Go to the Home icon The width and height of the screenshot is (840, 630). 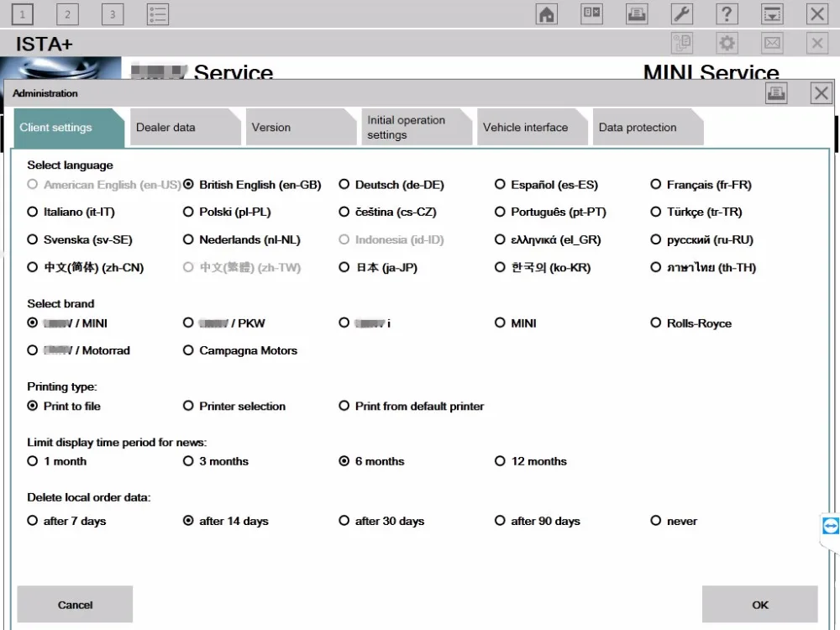click(x=547, y=14)
